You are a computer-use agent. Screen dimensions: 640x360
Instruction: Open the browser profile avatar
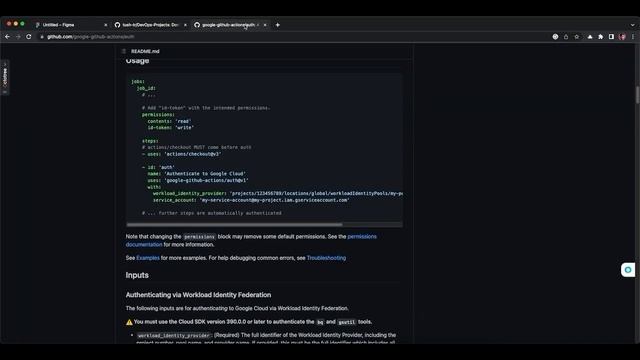click(x=622, y=37)
